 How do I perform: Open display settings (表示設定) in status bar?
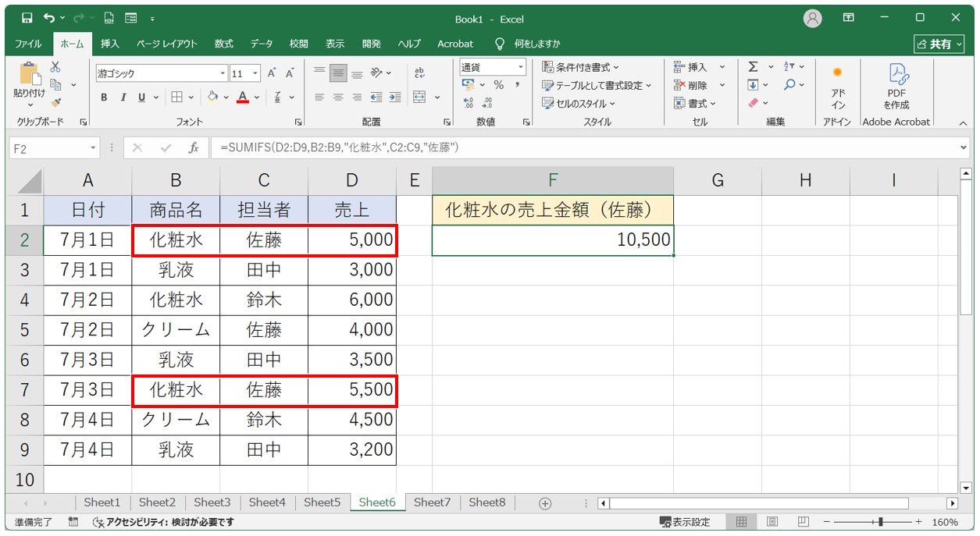[684, 522]
